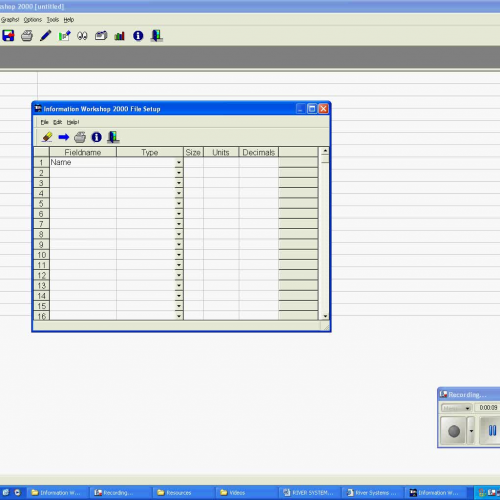Screen dimensions: 500x500
Task: Click the Units column header
Action: [221, 152]
